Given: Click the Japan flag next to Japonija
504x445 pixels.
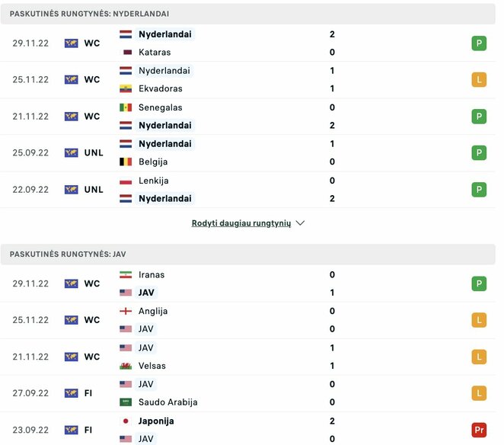Looking at the screenshot, I should click(x=126, y=421).
